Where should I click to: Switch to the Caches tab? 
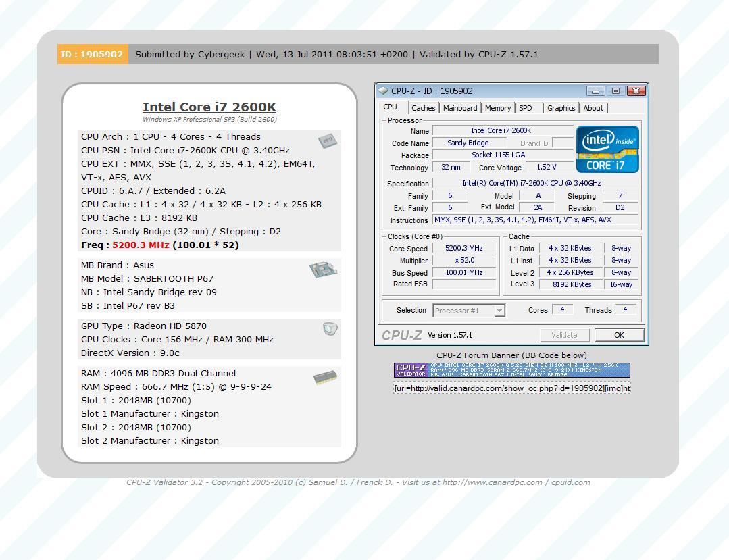(x=424, y=108)
